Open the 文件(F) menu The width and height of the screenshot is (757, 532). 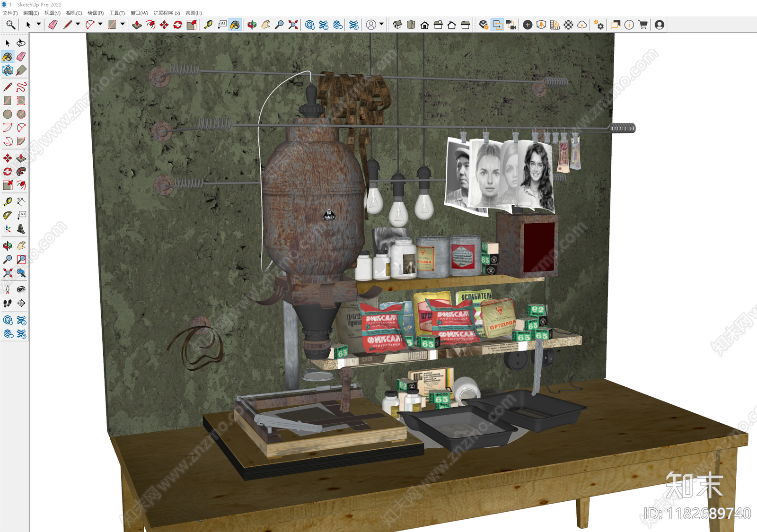click(10, 13)
